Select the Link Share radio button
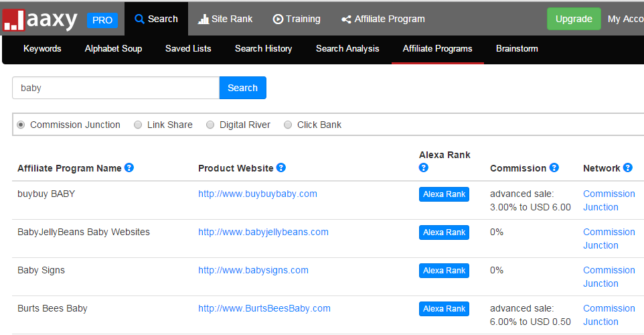 pos(138,125)
